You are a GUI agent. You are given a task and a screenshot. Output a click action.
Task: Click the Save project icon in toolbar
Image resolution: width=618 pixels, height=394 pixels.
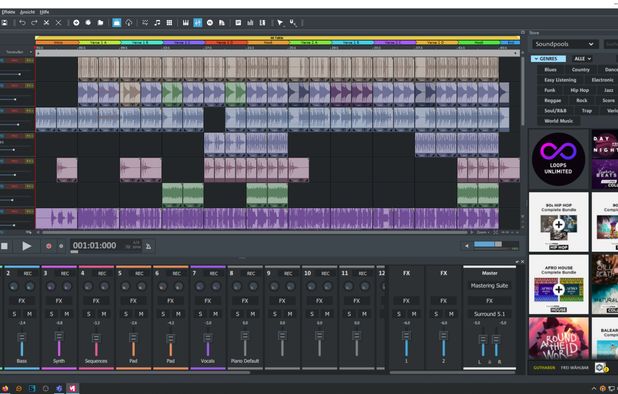coord(4,23)
